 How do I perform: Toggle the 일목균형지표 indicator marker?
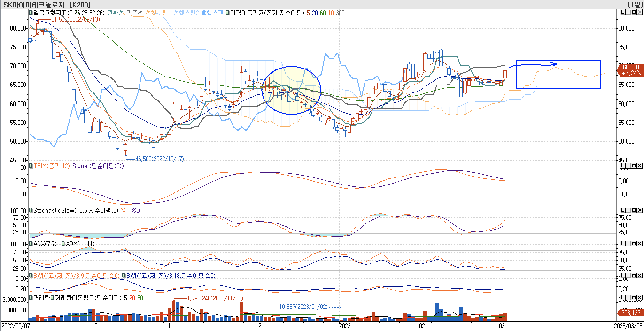coord(31,12)
